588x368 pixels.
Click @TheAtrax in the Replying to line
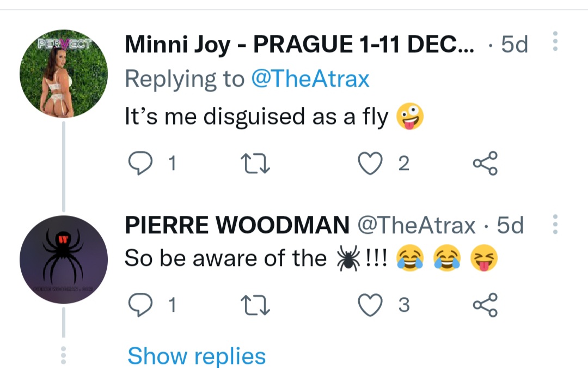click(310, 80)
